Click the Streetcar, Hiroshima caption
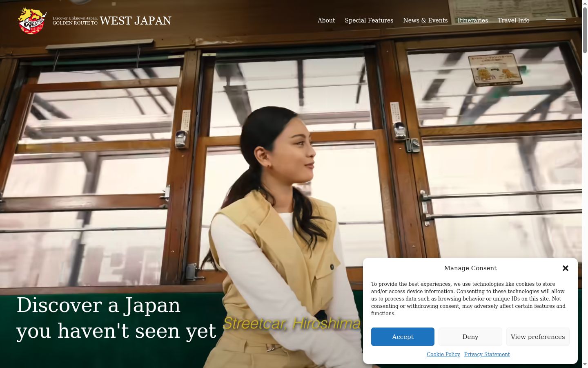The width and height of the screenshot is (588, 368). tap(292, 323)
